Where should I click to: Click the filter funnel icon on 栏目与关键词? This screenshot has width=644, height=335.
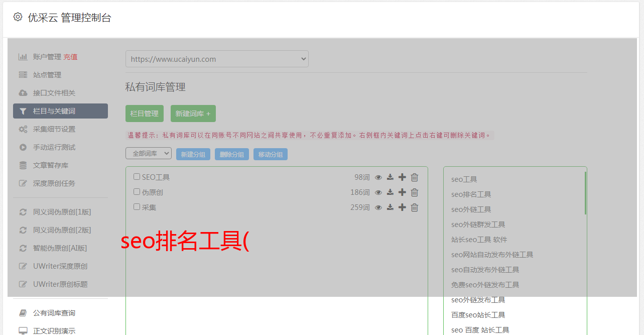pyautogui.click(x=23, y=111)
